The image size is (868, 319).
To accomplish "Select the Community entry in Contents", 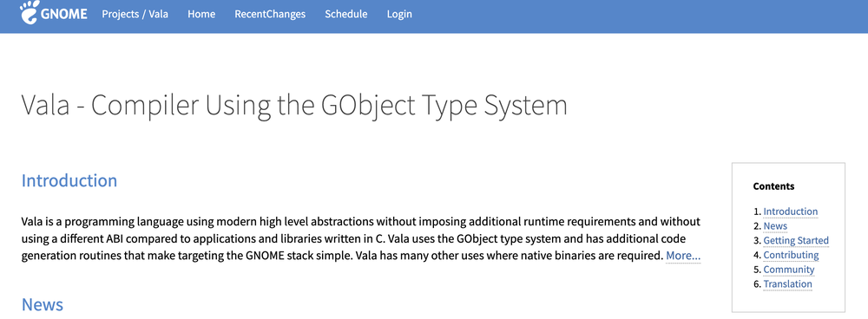I will click(x=789, y=270).
